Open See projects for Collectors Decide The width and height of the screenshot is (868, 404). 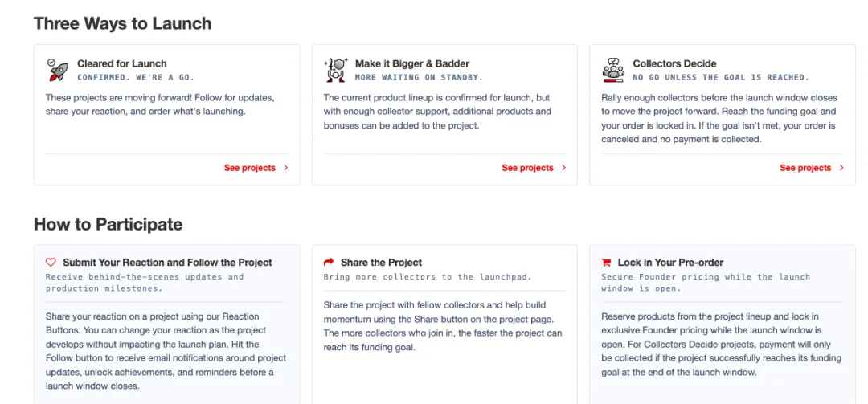click(805, 168)
